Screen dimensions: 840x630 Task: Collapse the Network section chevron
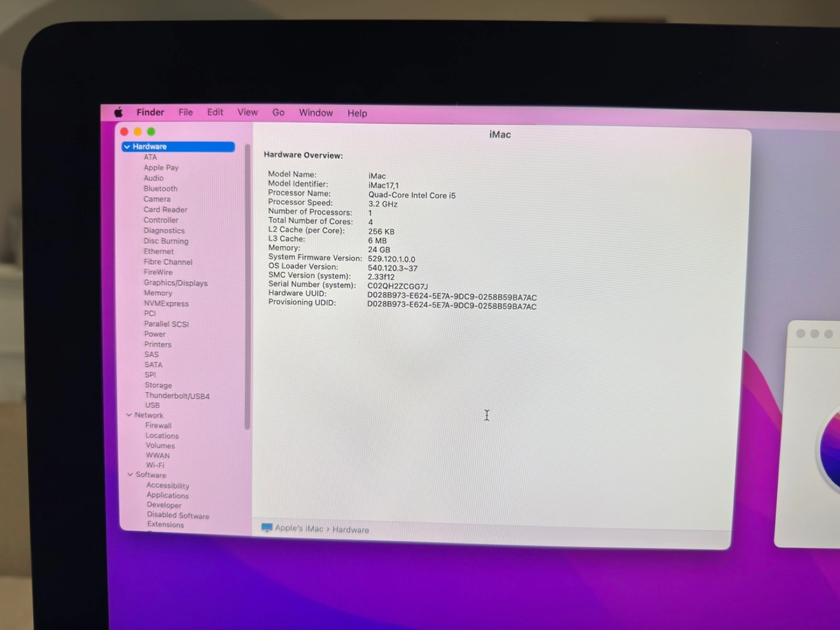tap(129, 415)
